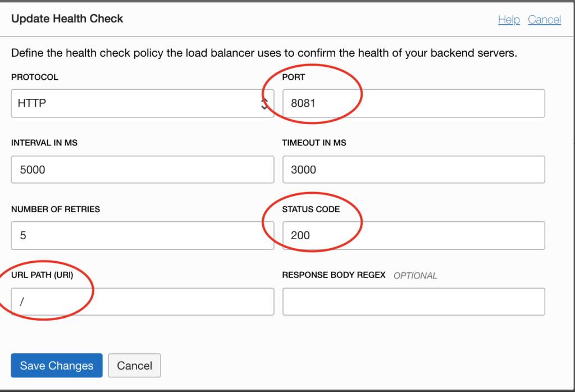The image size is (575, 392).
Task: Click the Update Health Check title
Action: tap(67, 19)
